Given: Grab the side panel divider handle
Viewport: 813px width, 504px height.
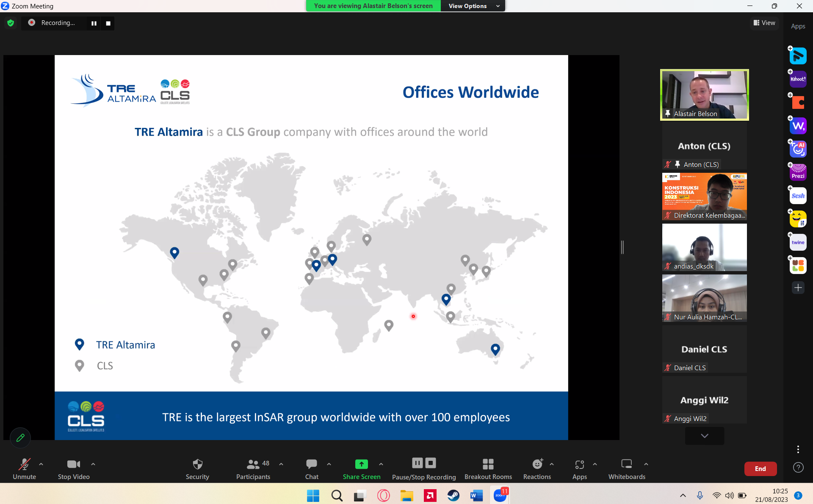Looking at the screenshot, I should coord(622,247).
